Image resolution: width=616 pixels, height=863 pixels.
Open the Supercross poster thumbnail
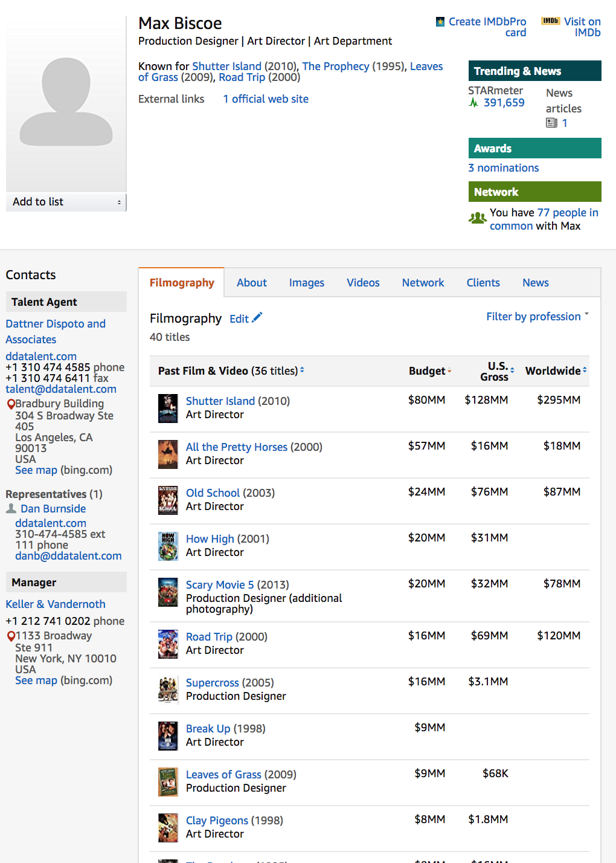[x=168, y=690]
